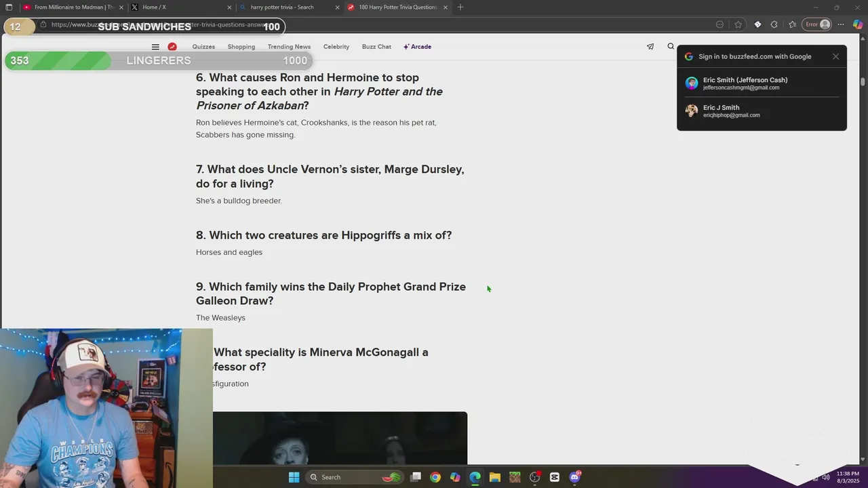Click the answer "She's a bulldog breeder."

[x=239, y=201]
